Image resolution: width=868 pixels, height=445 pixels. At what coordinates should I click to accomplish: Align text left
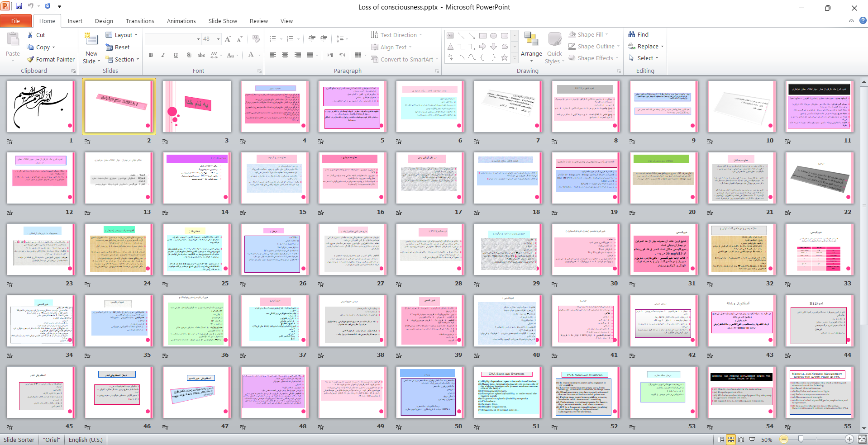pos(273,55)
